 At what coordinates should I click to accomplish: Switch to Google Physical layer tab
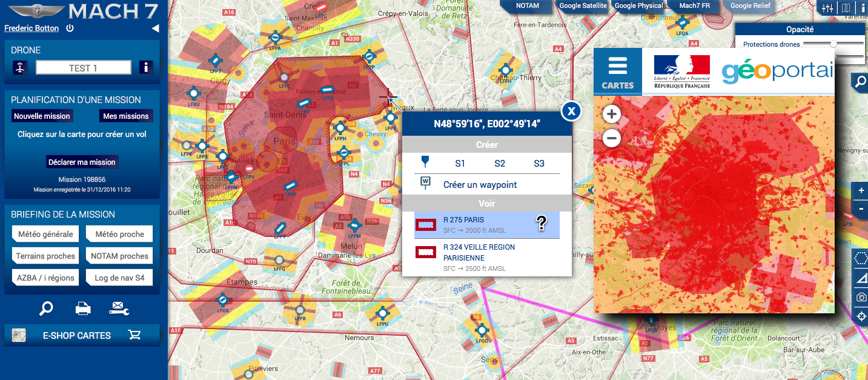tap(639, 6)
